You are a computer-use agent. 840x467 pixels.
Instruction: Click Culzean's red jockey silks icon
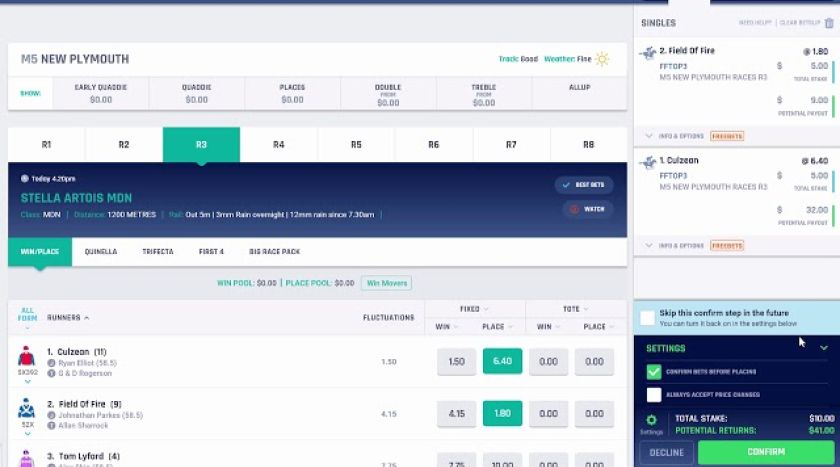(x=27, y=356)
